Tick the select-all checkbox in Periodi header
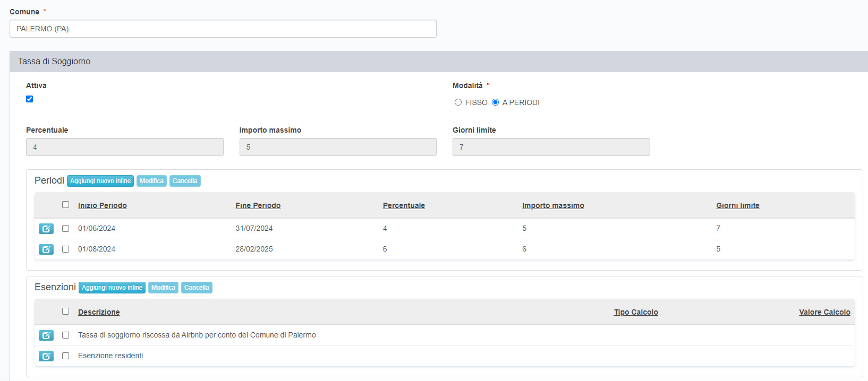The width and height of the screenshot is (868, 381). [65, 205]
